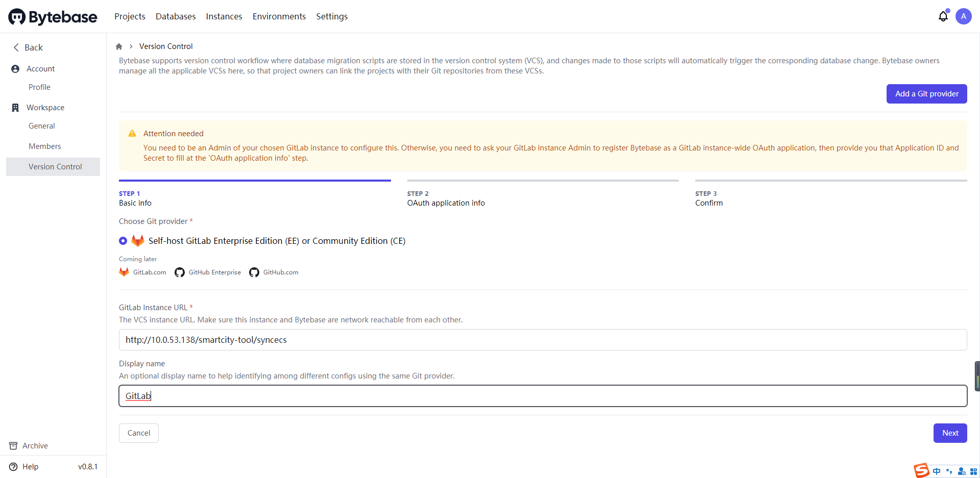The height and width of the screenshot is (478, 980).
Task: Select the Self-host GitLab radio button
Action: coord(123,241)
